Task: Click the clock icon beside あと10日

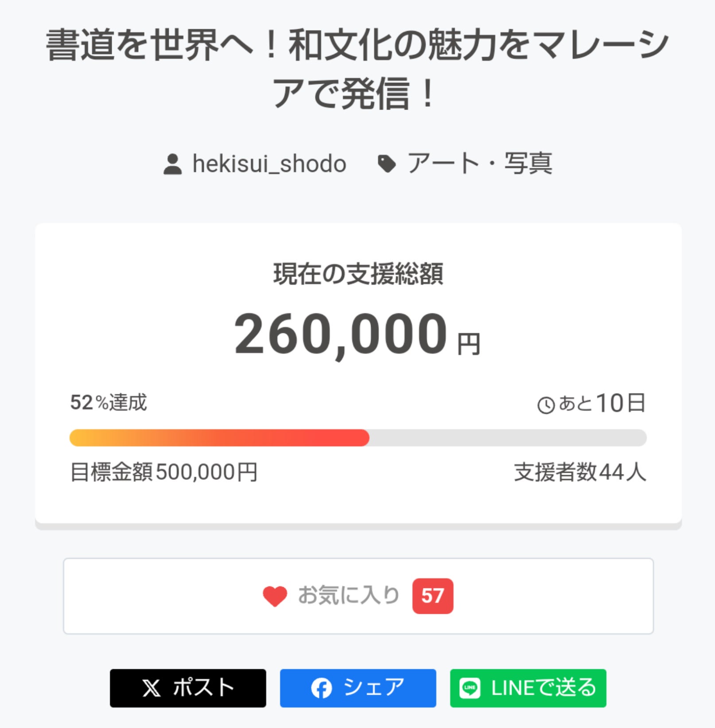Action: coord(546,405)
